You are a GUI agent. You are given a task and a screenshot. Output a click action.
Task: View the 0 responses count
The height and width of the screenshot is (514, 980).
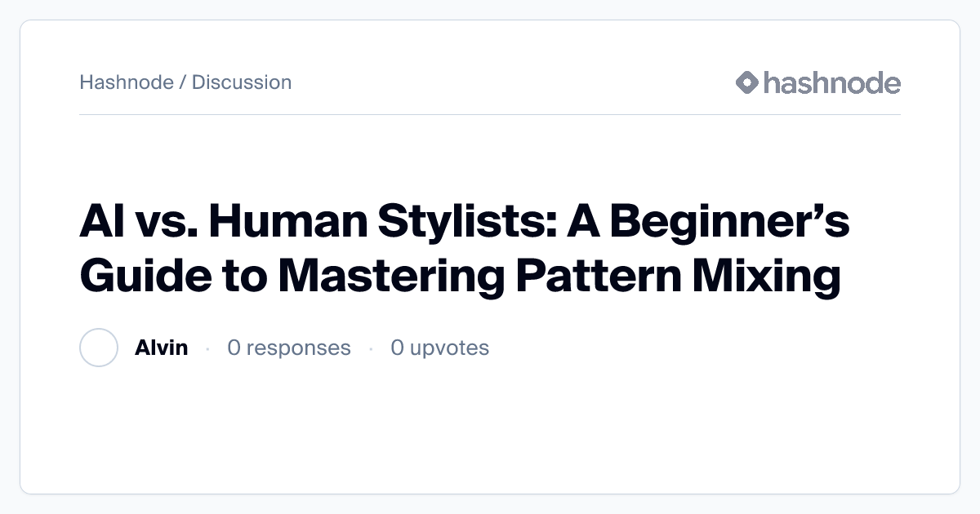pos(289,348)
